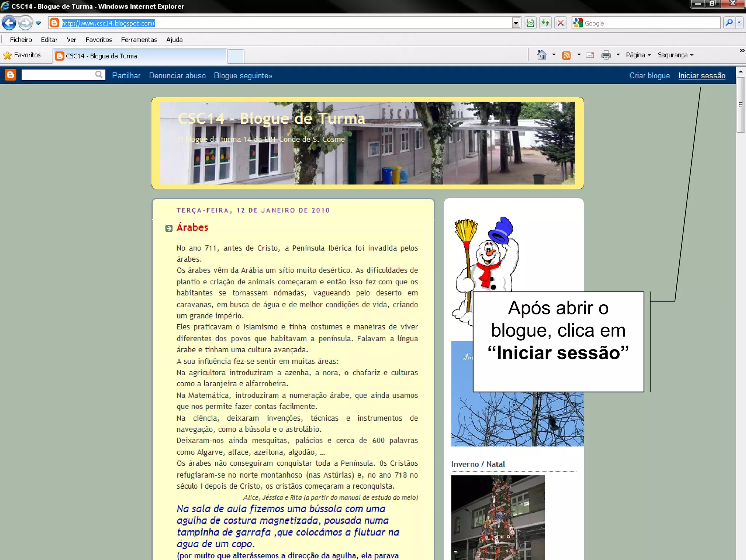The height and width of the screenshot is (560, 746).
Task: Click the search magnifier next to Google box
Action: (729, 23)
